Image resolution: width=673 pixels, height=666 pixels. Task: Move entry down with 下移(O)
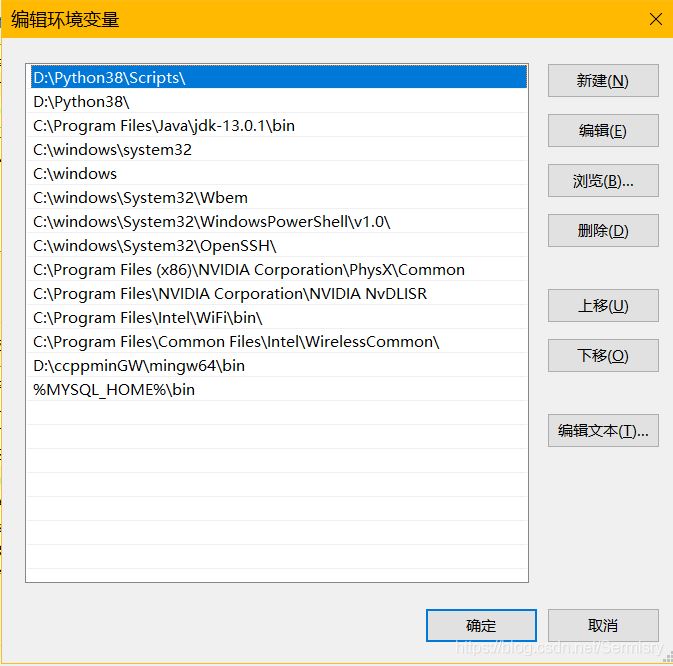pos(602,356)
